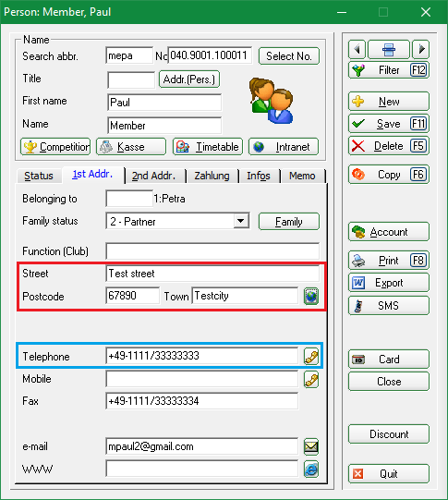Go to next record with right arrow

[x=421, y=49]
